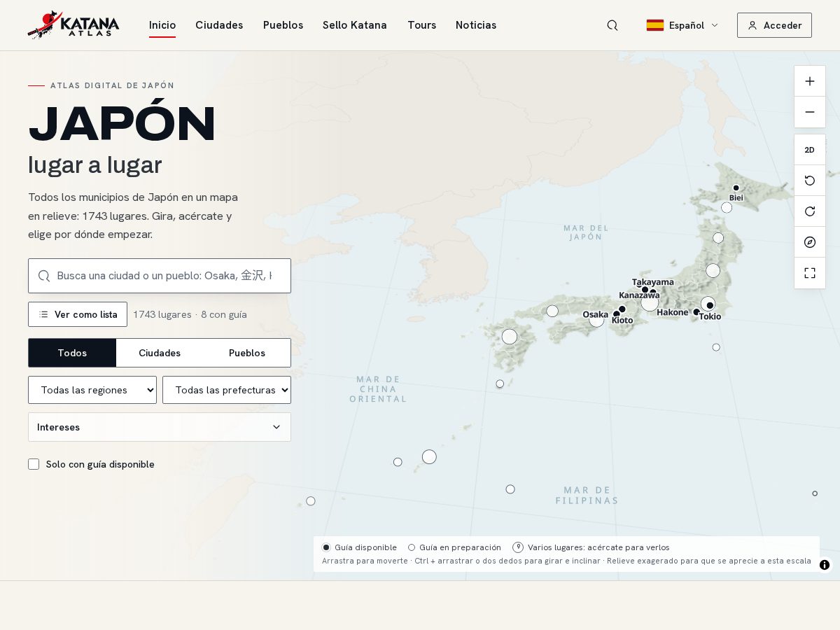This screenshot has height=630, width=840.
Task: Focus the city or town search field
Action: click(x=160, y=276)
